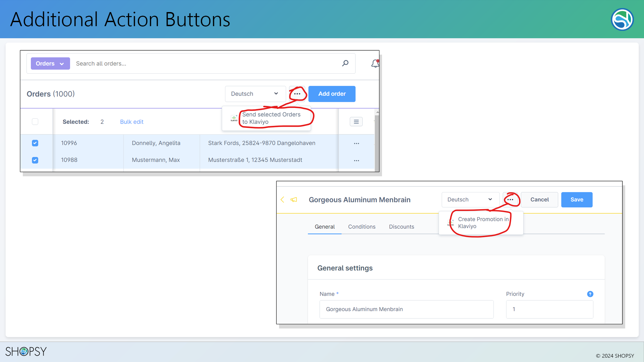The width and height of the screenshot is (644, 362).
Task: Go back using the promotion page arrow
Action: [282, 200]
